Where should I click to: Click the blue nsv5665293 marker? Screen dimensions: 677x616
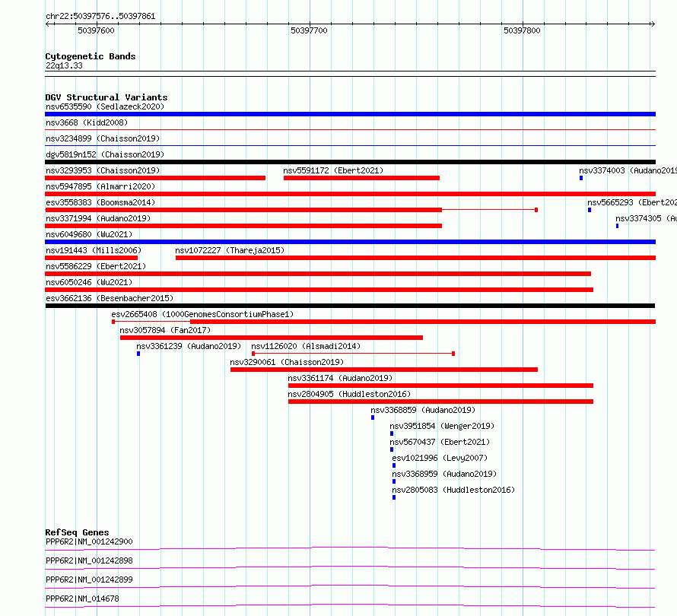coord(590,210)
